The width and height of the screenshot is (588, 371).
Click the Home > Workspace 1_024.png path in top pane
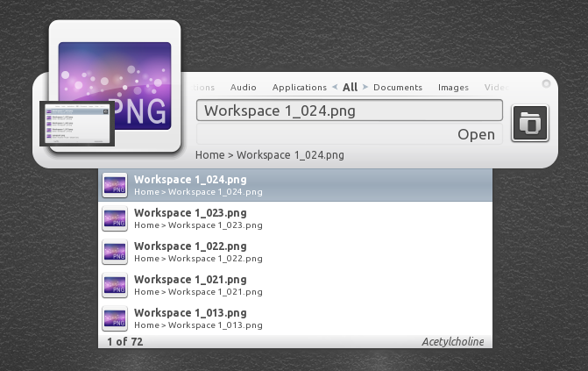270,155
